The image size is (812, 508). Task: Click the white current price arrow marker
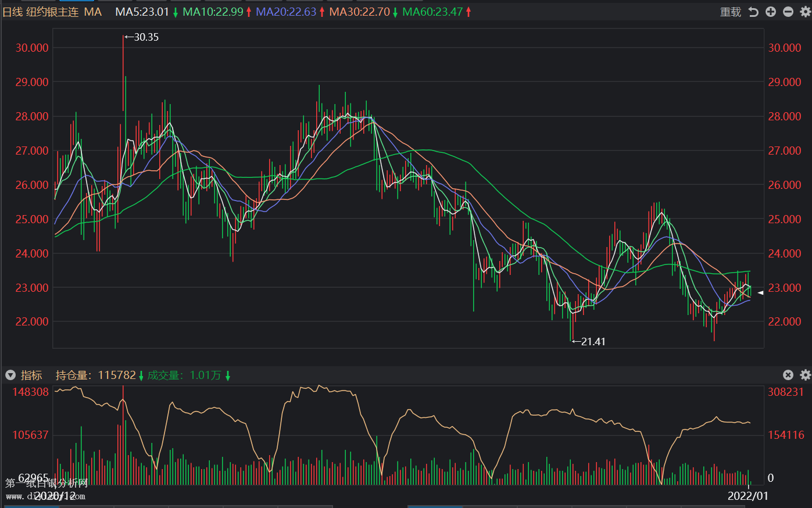point(760,293)
